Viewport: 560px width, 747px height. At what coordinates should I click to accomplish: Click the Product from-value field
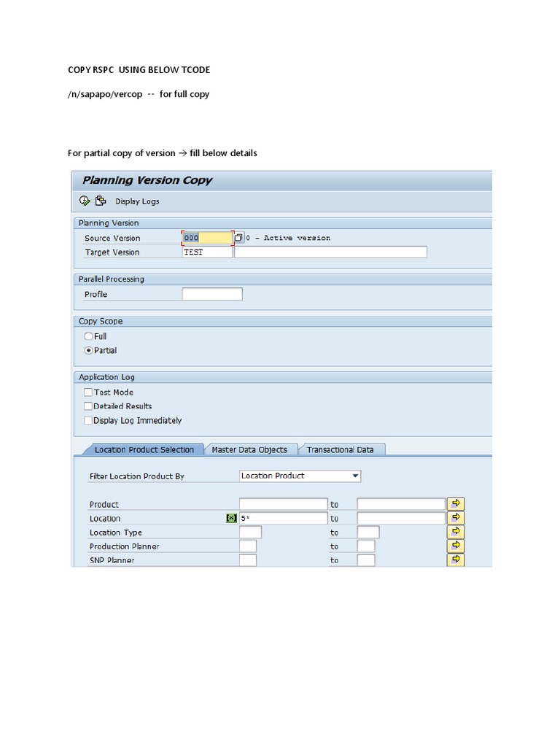(284, 504)
